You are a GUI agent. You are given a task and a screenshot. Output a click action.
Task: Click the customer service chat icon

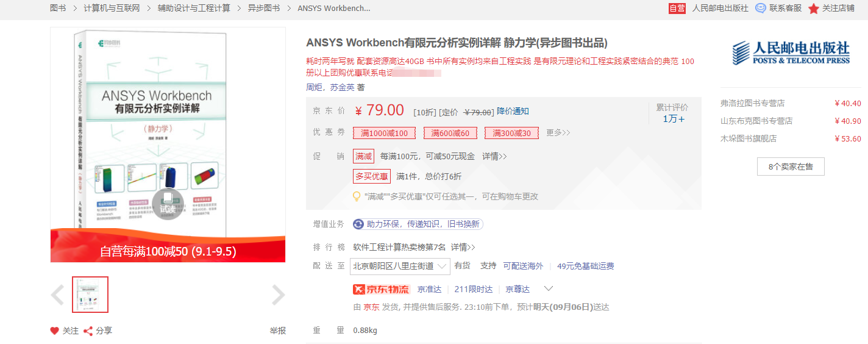(760, 8)
